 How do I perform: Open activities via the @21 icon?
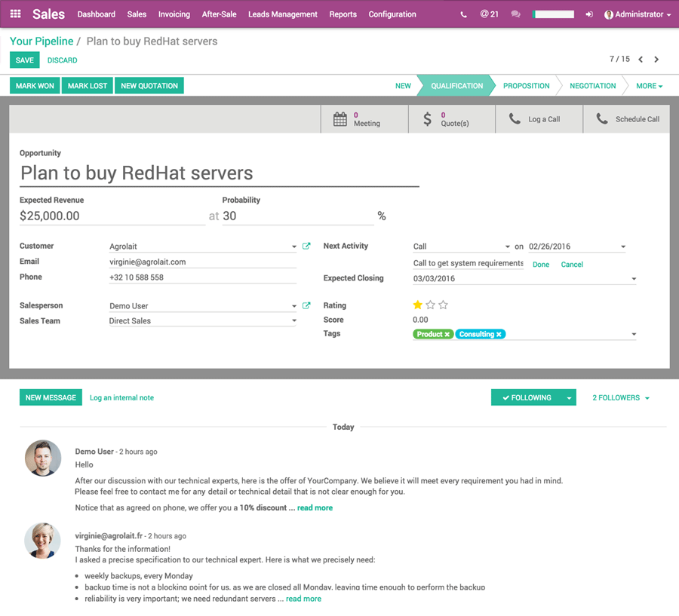(489, 14)
